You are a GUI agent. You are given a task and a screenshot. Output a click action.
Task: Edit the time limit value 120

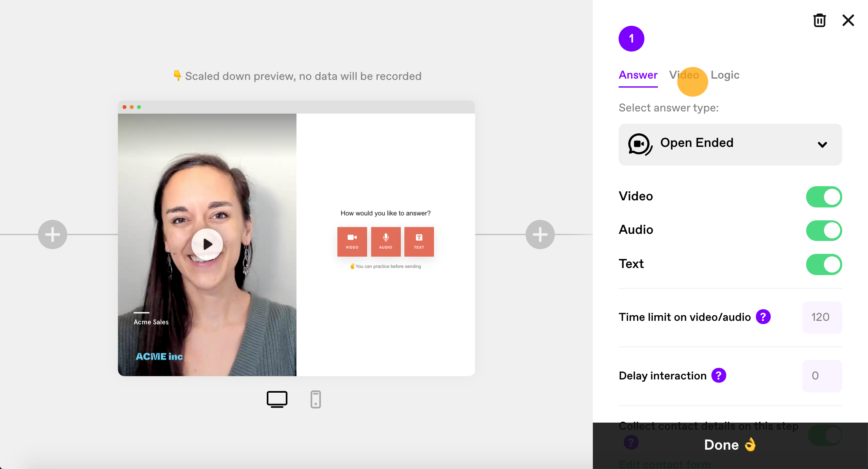pyautogui.click(x=822, y=317)
